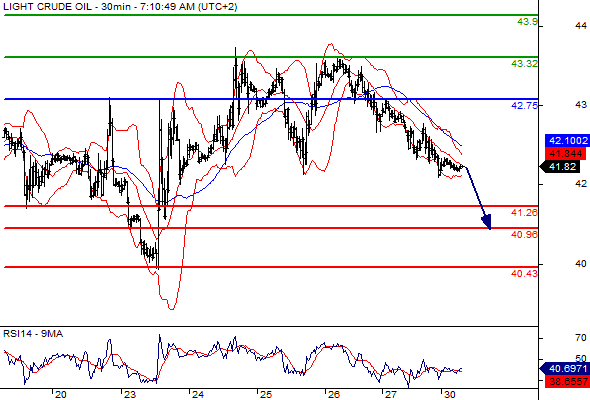590x400 pixels.
Task: Click the 40.43 support level label
Action: [524, 274]
